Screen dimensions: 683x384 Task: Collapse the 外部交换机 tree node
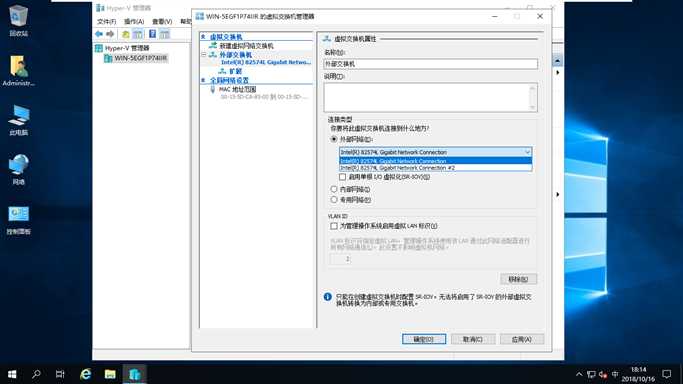[x=203, y=55]
